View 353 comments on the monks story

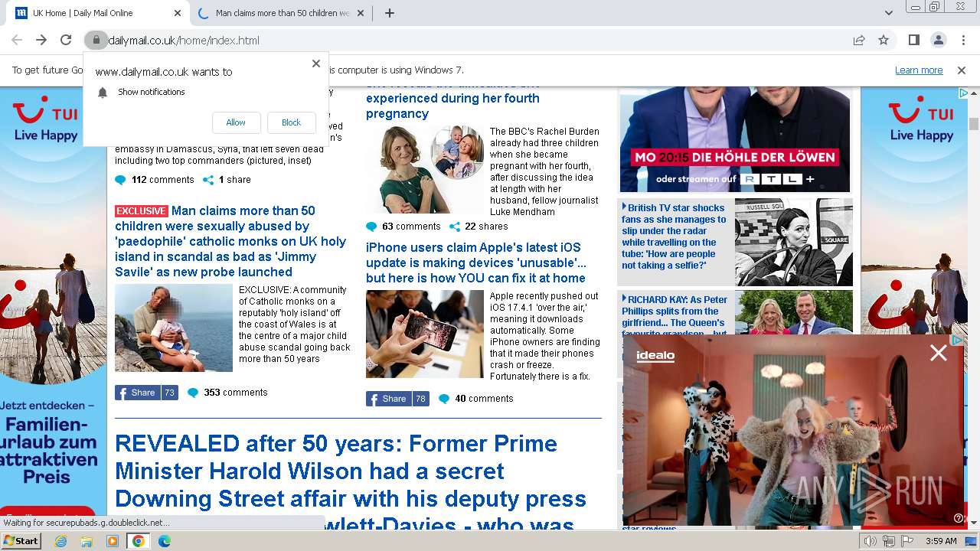227,393
